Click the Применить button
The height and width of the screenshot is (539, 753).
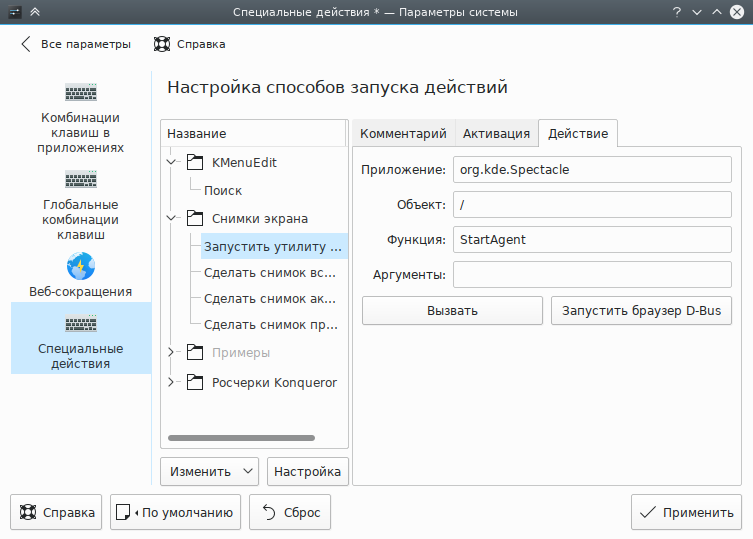(686, 513)
